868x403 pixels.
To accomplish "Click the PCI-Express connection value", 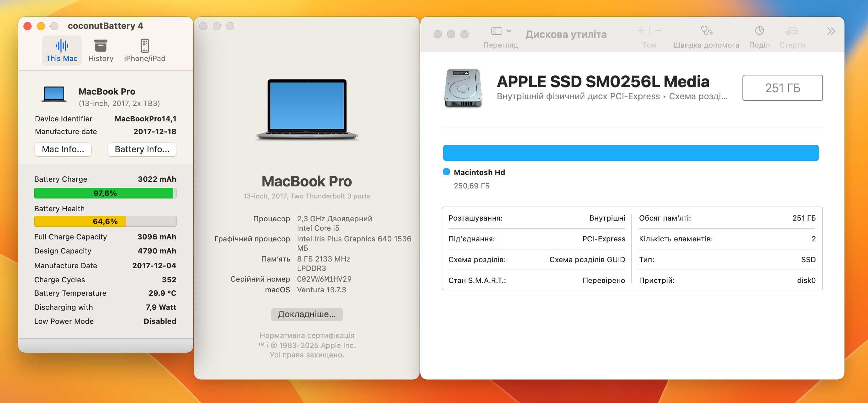I will coord(604,239).
